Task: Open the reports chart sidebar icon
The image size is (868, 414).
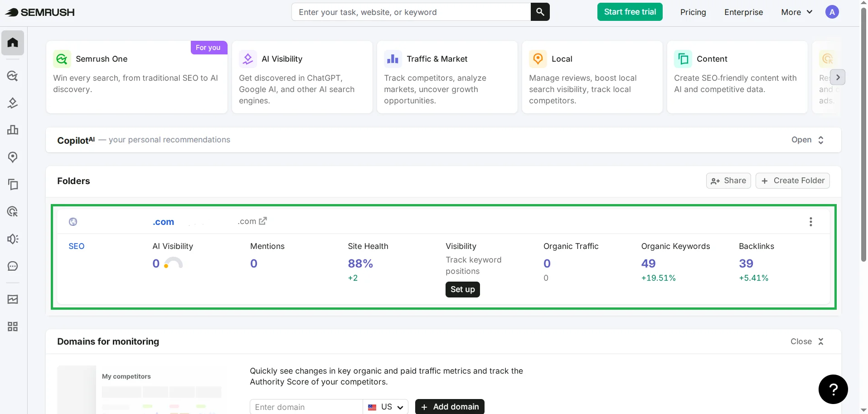Action: click(13, 299)
